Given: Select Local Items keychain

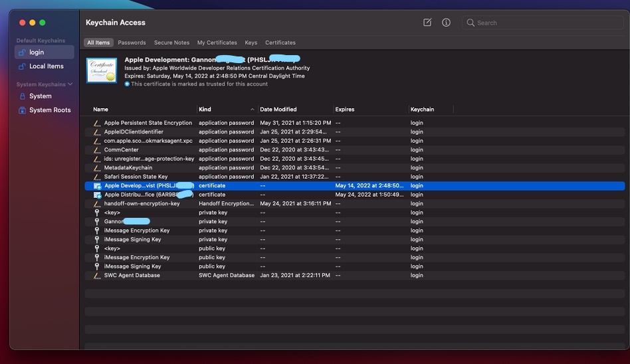Looking at the screenshot, I should click(45, 66).
